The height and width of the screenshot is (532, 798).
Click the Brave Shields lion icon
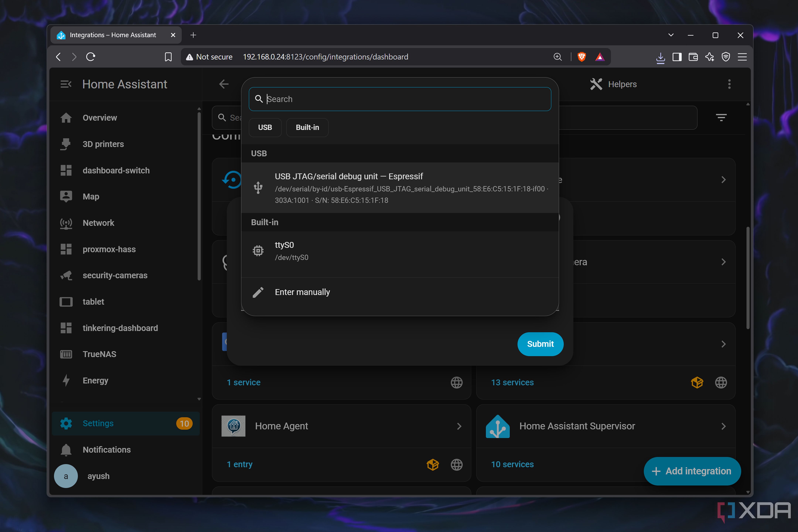582,57
